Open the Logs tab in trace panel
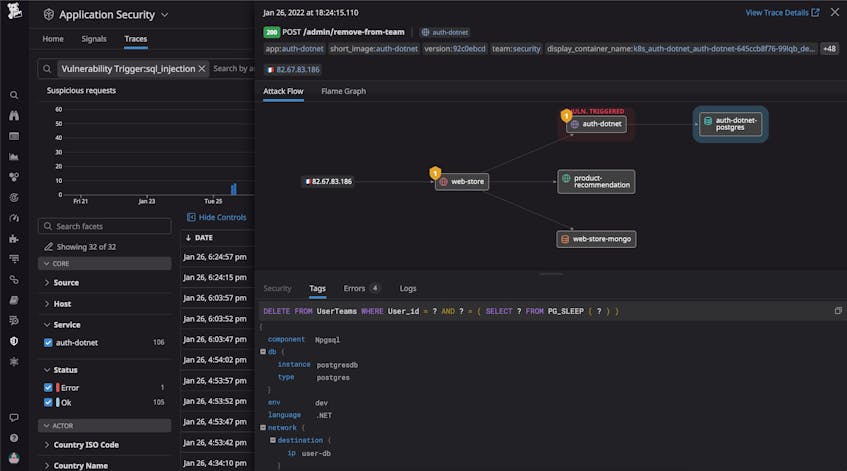 [x=408, y=288]
